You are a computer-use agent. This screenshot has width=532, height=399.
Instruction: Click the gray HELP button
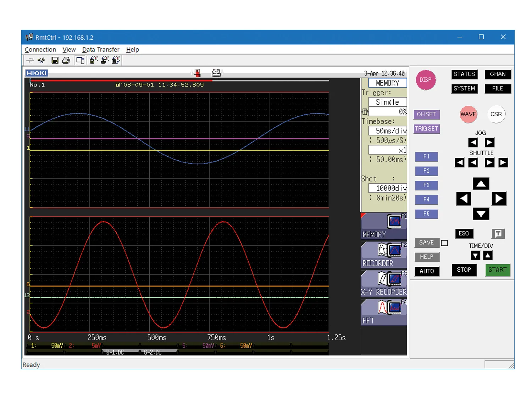(x=427, y=257)
